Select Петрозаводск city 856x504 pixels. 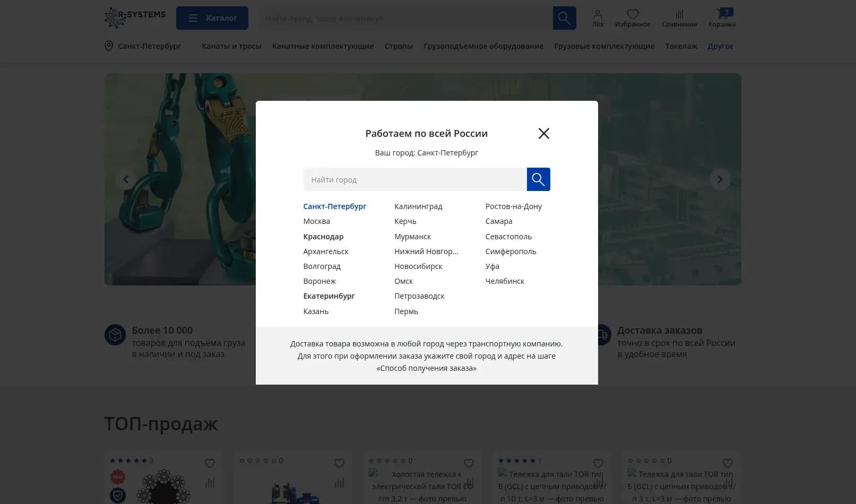(419, 296)
